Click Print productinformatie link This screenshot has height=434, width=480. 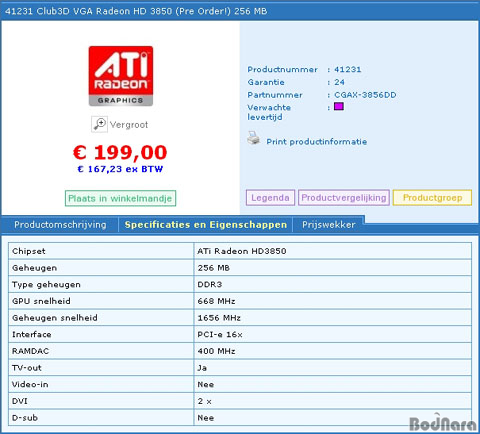click(x=316, y=142)
